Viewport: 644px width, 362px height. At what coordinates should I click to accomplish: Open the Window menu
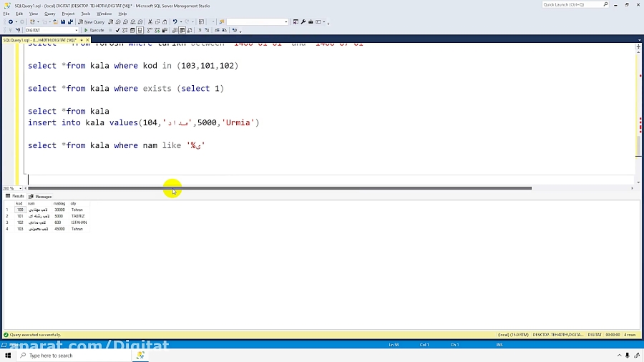click(x=104, y=14)
